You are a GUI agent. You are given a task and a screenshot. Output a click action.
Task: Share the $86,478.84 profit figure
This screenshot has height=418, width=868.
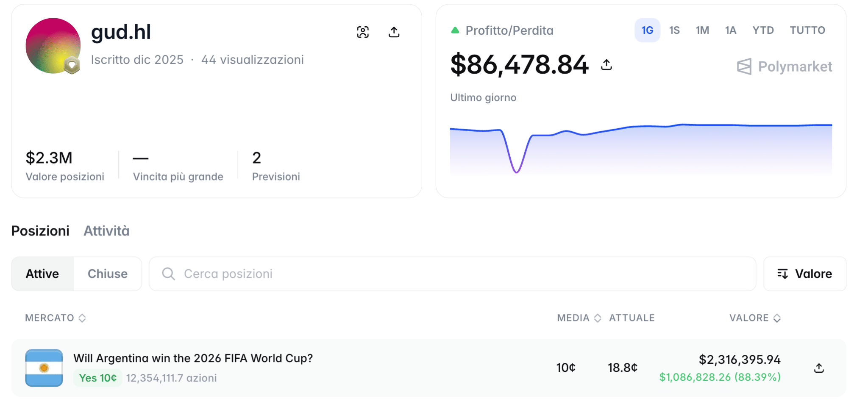tap(606, 65)
